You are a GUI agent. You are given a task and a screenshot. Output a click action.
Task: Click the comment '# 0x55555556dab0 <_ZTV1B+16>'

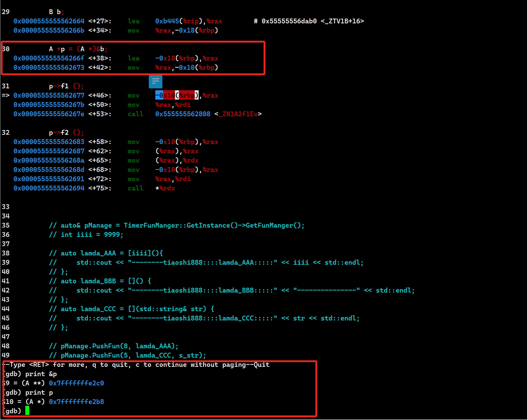(309, 21)
